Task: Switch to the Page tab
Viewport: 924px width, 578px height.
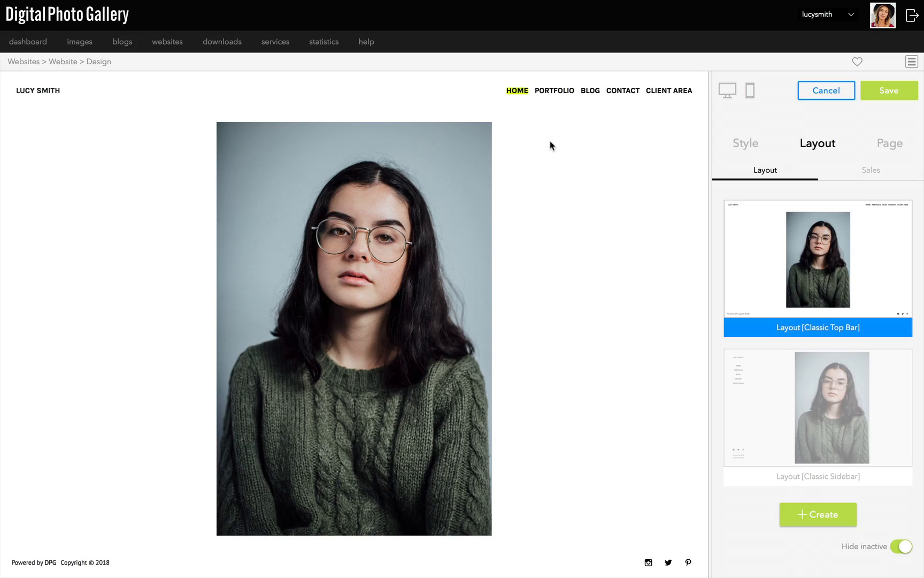Action: click(890, 143)
